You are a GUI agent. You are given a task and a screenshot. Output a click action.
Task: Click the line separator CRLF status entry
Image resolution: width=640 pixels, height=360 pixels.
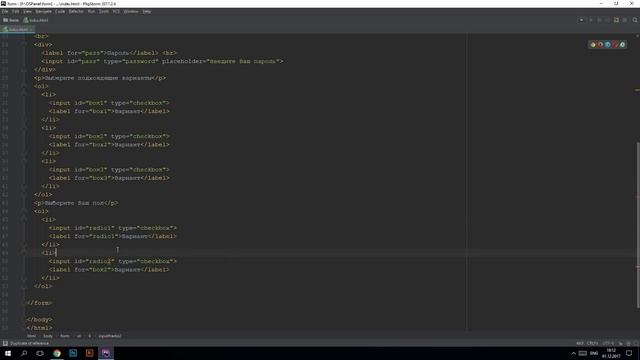[593, 343]
